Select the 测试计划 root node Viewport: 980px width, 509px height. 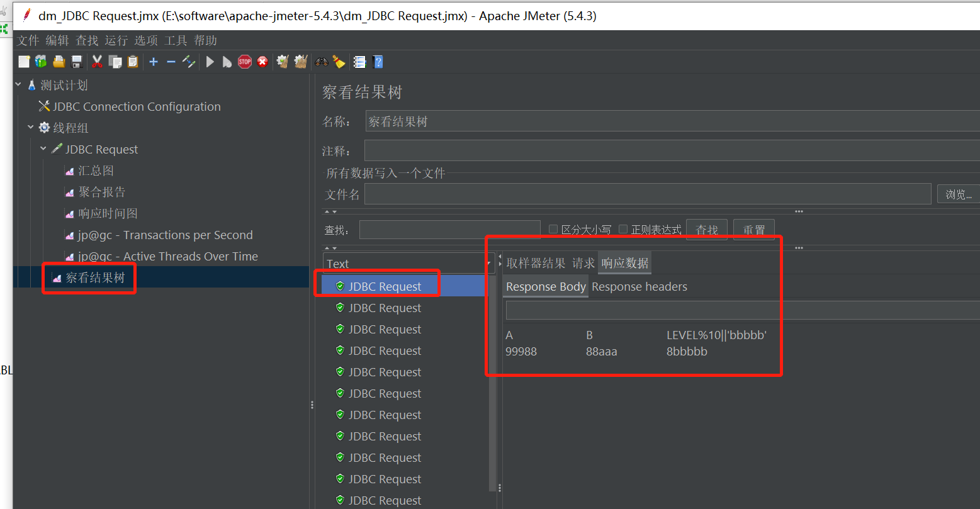pos(64,85)
